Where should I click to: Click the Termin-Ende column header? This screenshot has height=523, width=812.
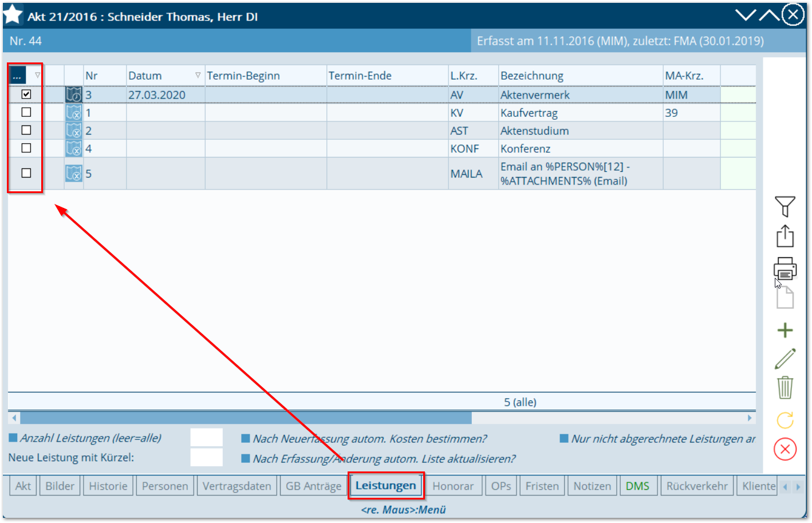click(x=387, y=75)
